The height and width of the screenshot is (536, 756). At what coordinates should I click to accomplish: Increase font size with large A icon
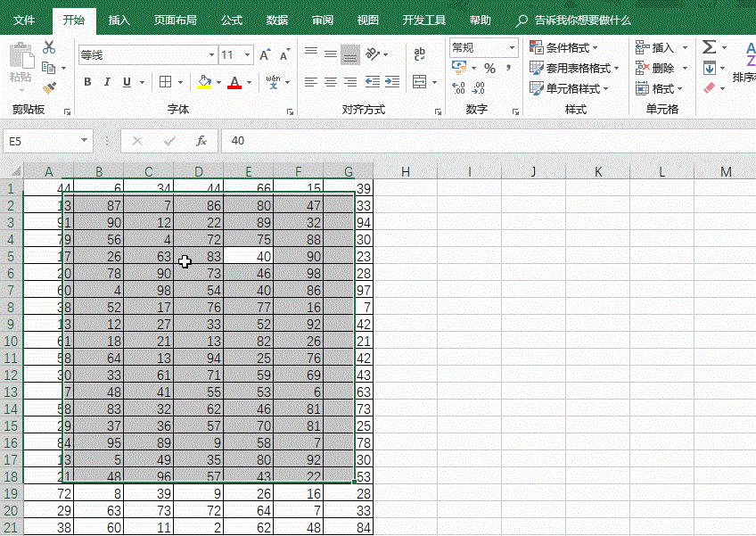[x=265, y=55]
